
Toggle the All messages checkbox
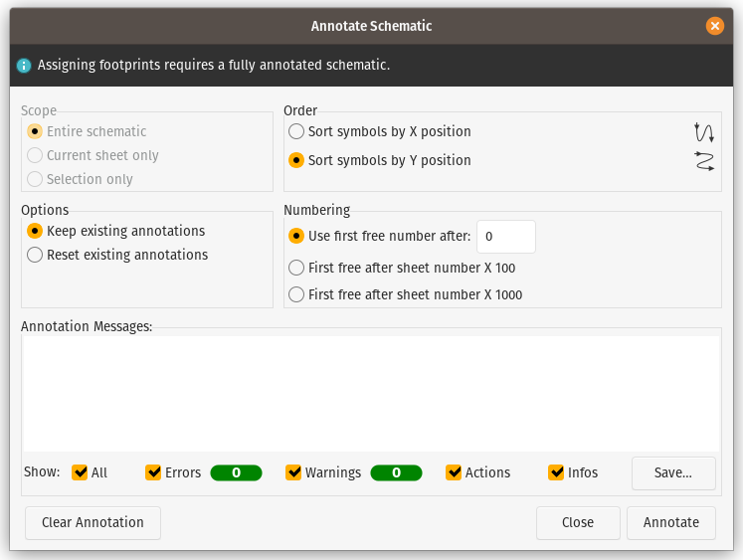[81, 472]
